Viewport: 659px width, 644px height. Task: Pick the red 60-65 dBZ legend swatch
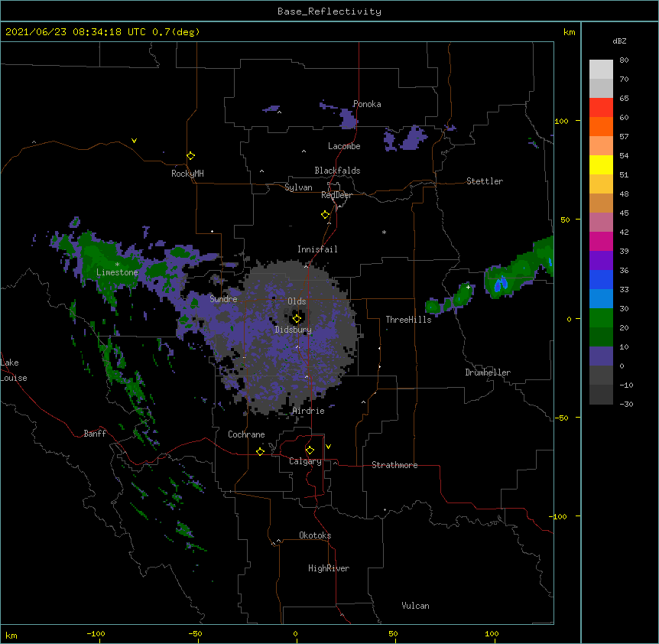tap(601, 108)
